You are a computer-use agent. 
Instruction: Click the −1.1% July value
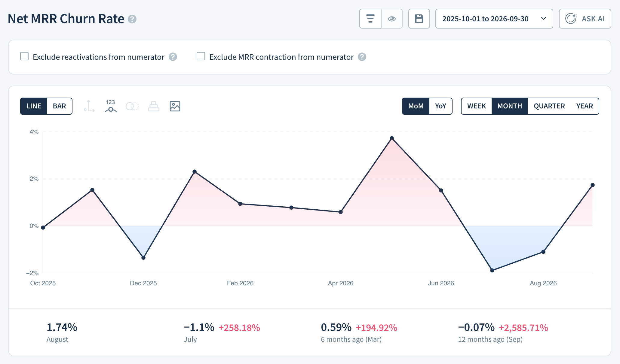[x=199, y=327]
